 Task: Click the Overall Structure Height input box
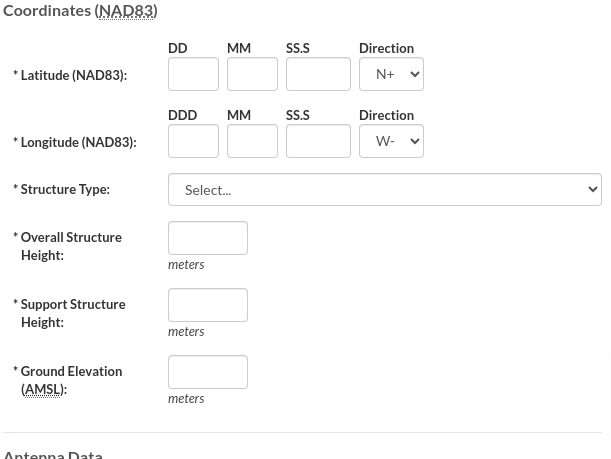208,238
